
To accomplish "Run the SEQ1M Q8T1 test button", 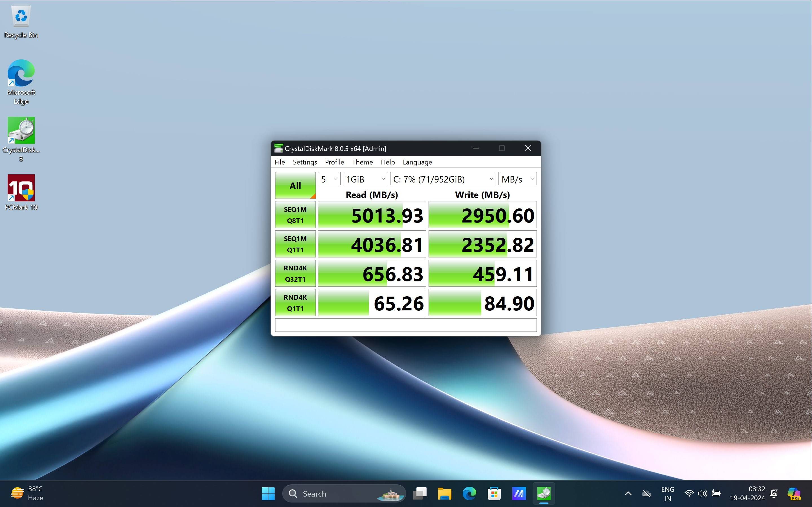I will click(x=295, y=215).
